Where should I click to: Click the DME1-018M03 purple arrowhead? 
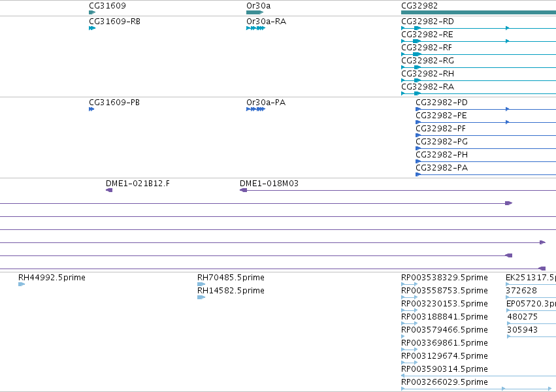[243, 190]
